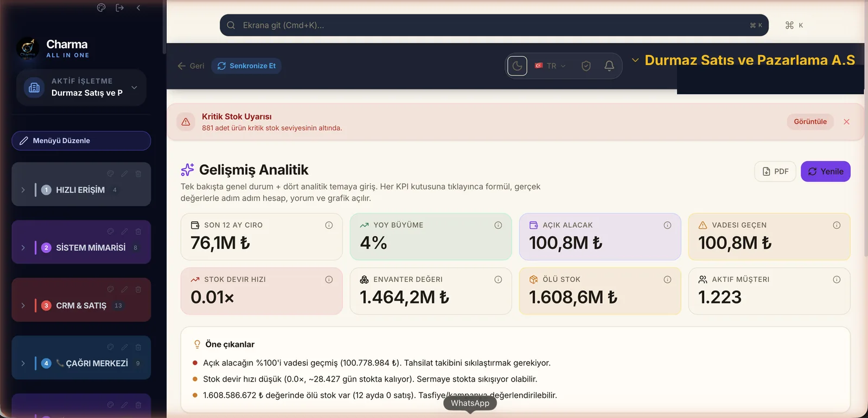Open notifications with the bell icon
This screenshot has width=868, height=418.
[x=609, y=66]
